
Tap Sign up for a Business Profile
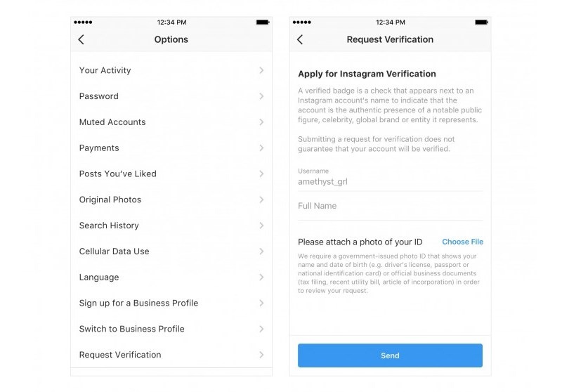[138, 303]
